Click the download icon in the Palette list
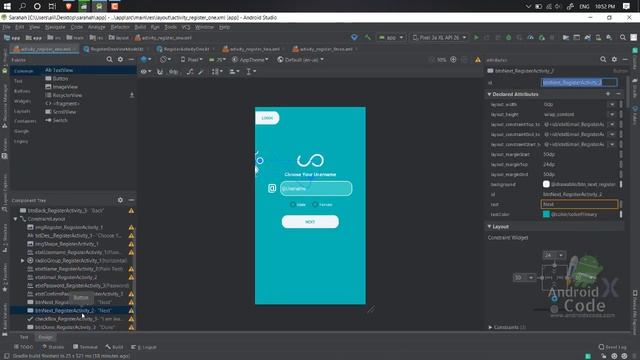640x360 pixels. [131, 95]
